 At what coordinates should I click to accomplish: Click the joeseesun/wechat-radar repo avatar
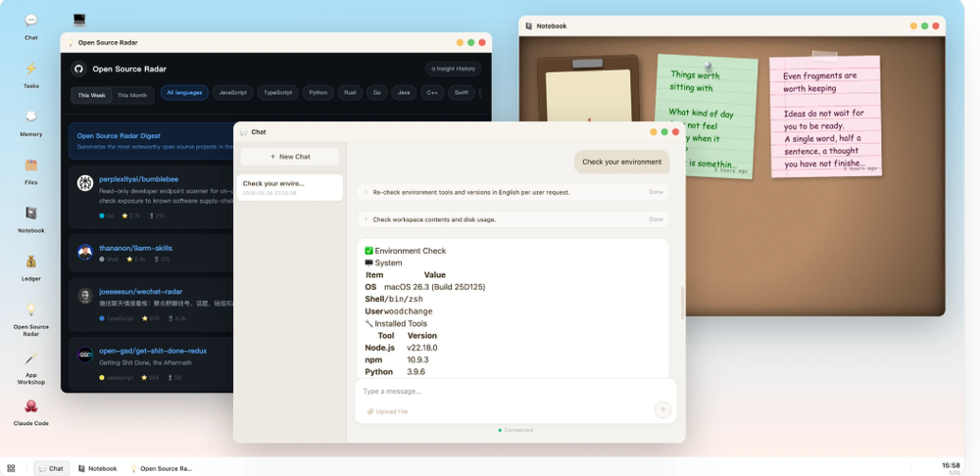tap(85, 296)
